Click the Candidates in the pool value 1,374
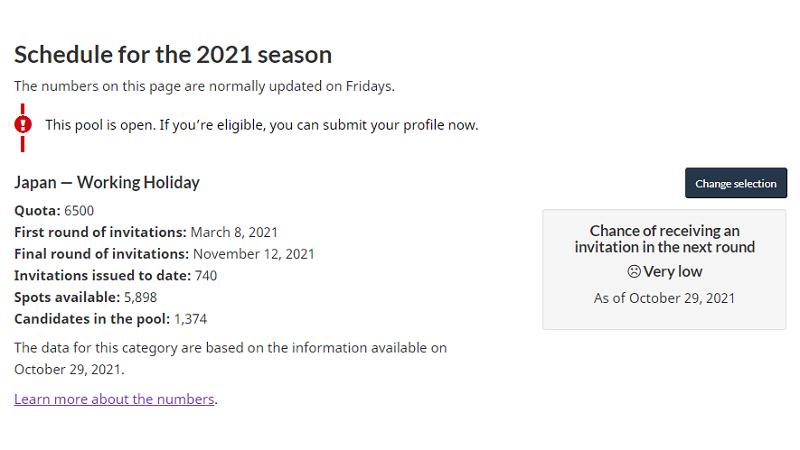This screenshot has width=800, height=450. pyautogui.click(x=190, y=319)
